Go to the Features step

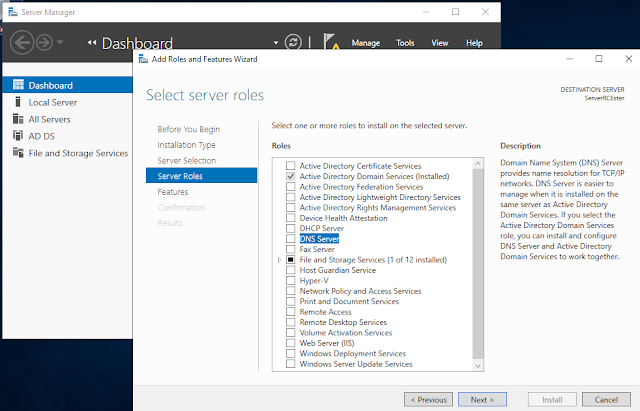point(173,192)
